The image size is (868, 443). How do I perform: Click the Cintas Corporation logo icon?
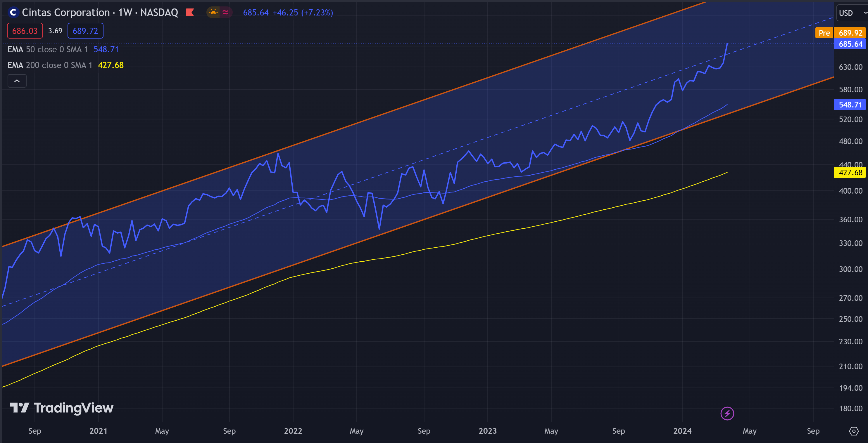13,13
